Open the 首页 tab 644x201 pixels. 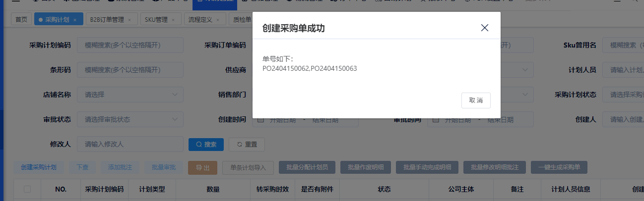coord(21,20)
